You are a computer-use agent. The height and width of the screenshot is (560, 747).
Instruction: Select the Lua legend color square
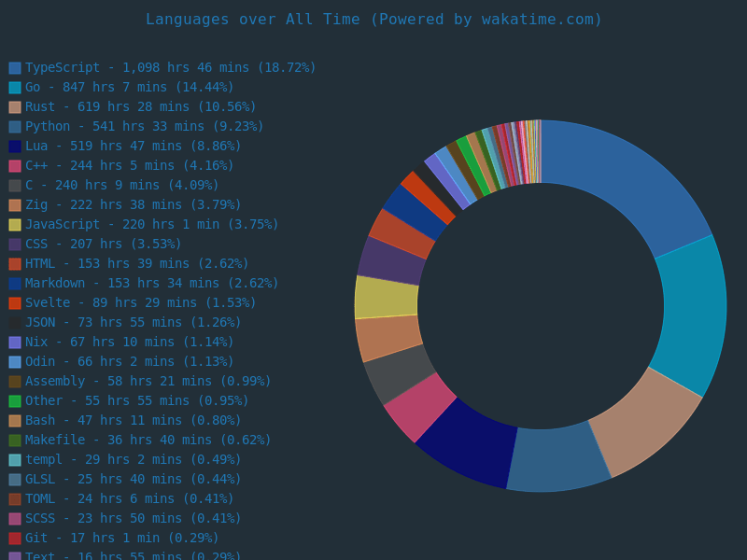point(15,147)
